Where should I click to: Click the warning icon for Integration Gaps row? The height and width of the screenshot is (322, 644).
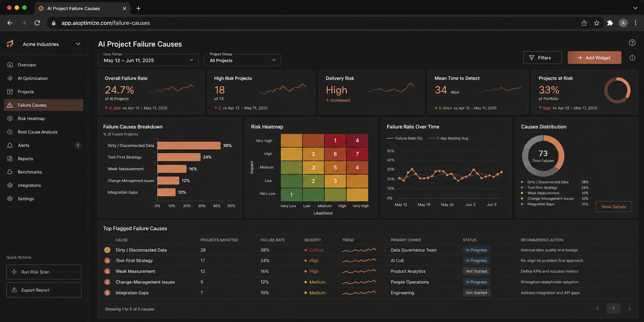[x=107, y=293]
